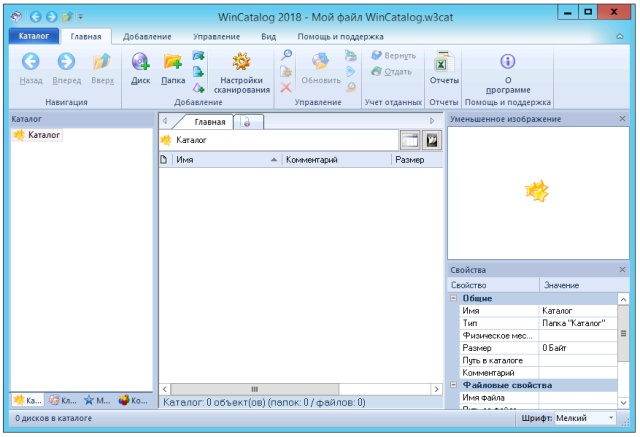Image resolution: width=640 pixels, height=437 pixels.
Task: Switch to the Управление ribbon tab
Action: point(216,36)
